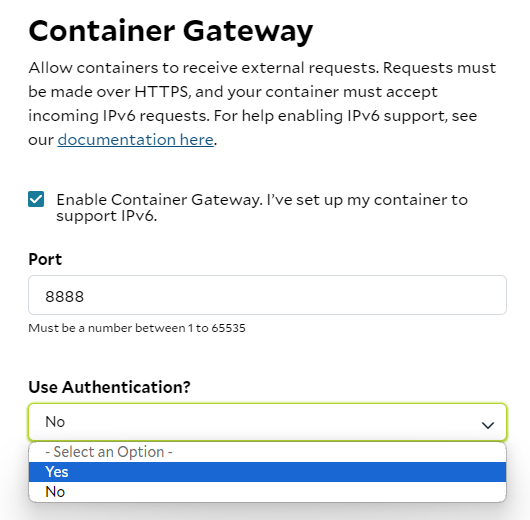Click the Container Gateway heading
The height and width of the screenshot is (520, 530).
click(x=171, y=31)
